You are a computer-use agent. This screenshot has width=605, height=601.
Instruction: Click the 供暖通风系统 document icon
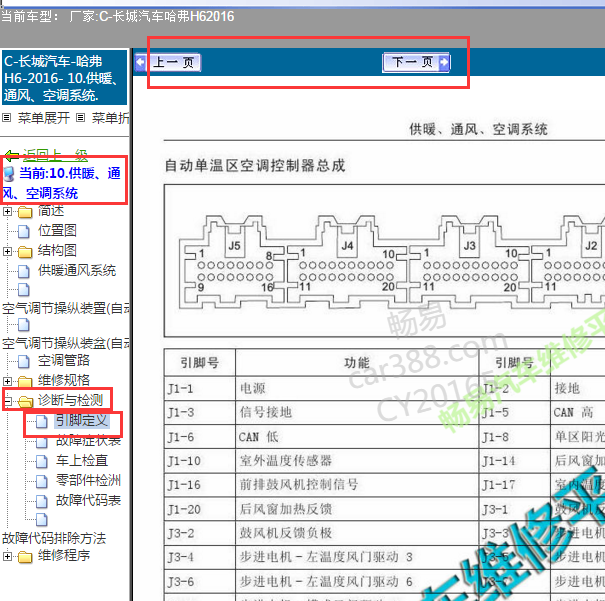click(x=24, y=271)
